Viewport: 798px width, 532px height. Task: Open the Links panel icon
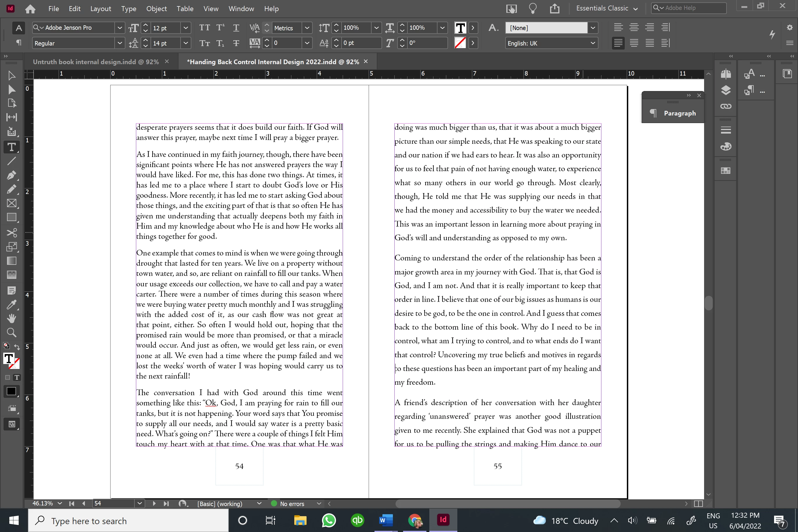(725, 106)
